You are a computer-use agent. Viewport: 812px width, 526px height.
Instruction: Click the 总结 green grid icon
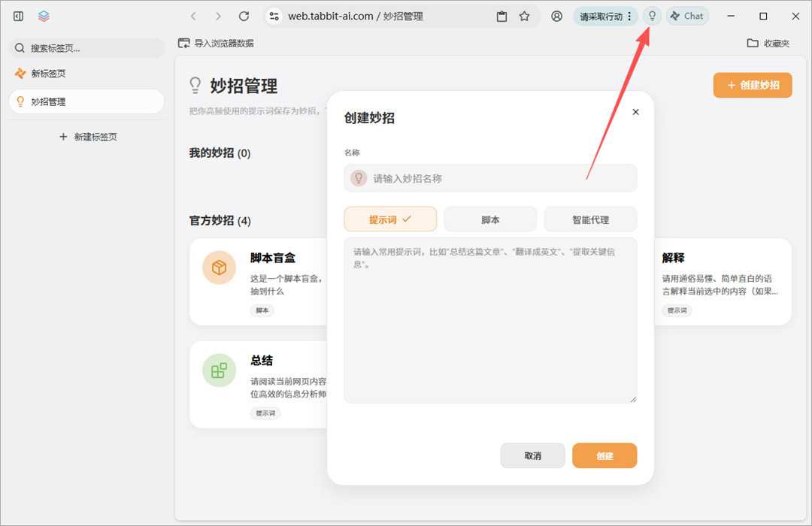218,370
